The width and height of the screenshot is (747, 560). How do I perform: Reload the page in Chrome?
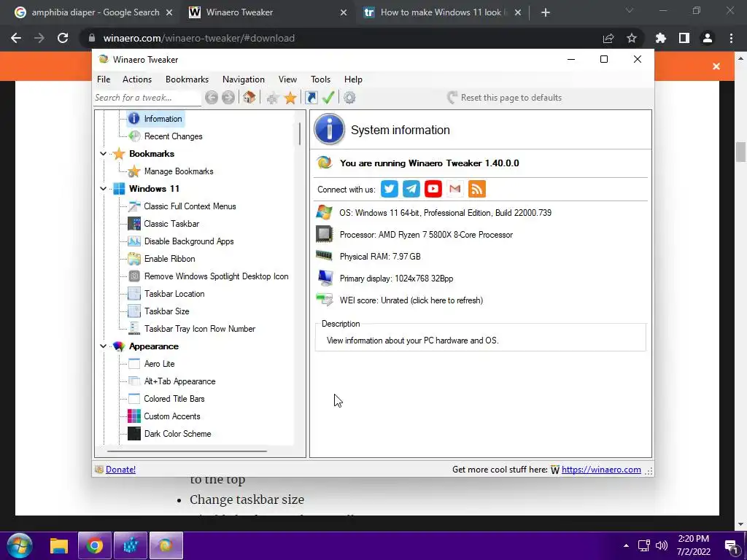pos(63,38)
